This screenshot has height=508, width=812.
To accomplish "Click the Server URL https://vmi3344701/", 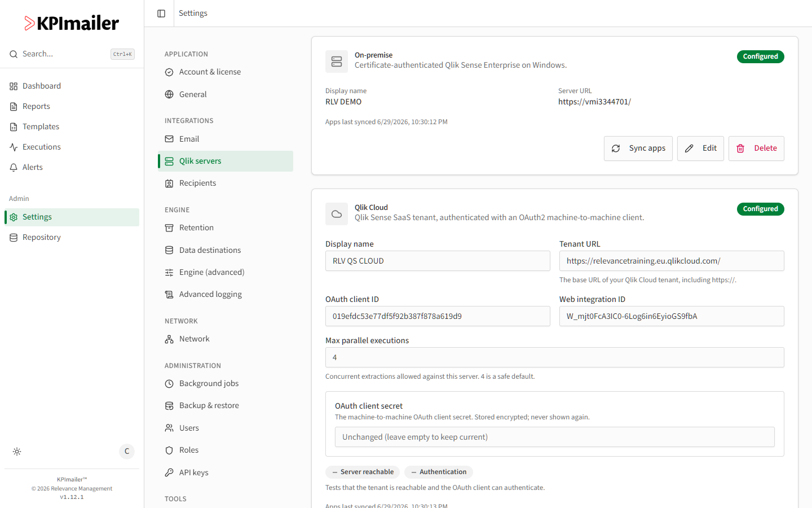I will pos(594,102).
